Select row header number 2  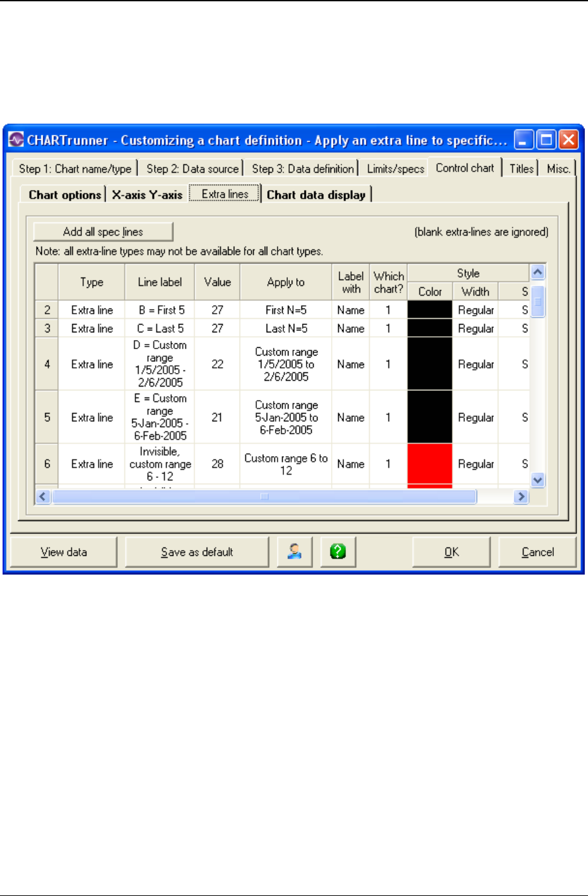coord(47,310)
